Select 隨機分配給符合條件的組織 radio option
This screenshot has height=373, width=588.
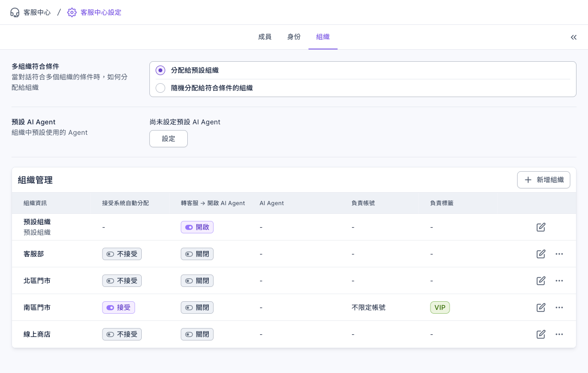(161, 88)
